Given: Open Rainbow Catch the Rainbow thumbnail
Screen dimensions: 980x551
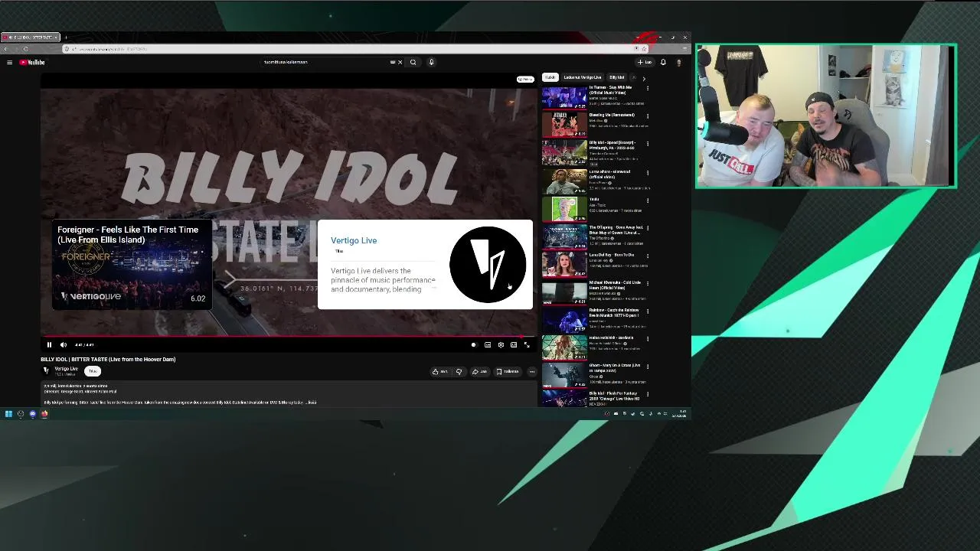Looking at the screenshot, I should [x=564, y=321].
